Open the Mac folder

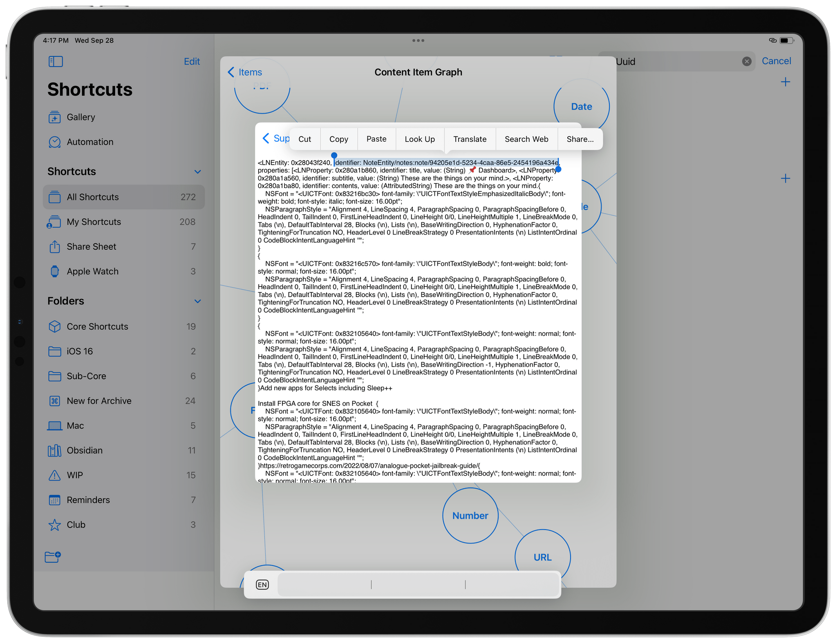point(123,426)
